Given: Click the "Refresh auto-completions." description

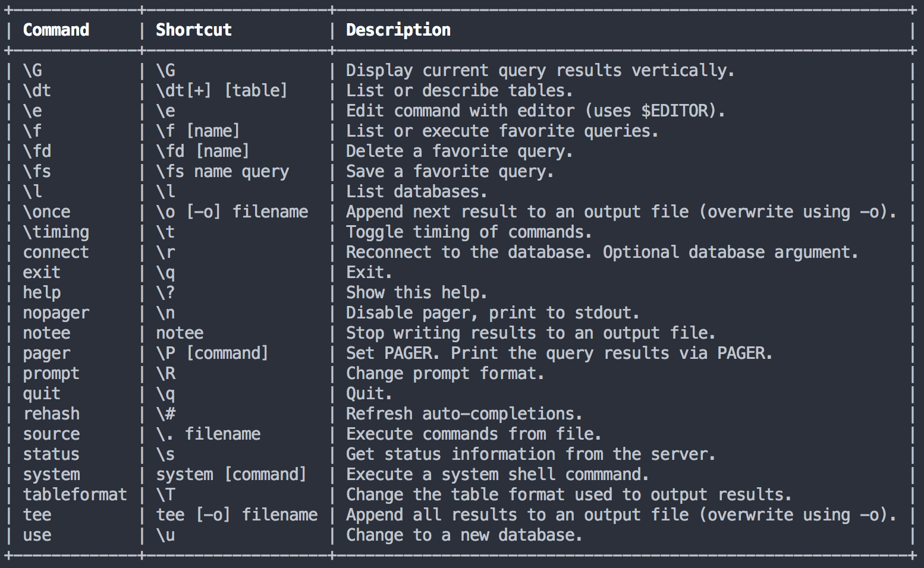Looking at the screenshot, I should [x=464, y=414].
